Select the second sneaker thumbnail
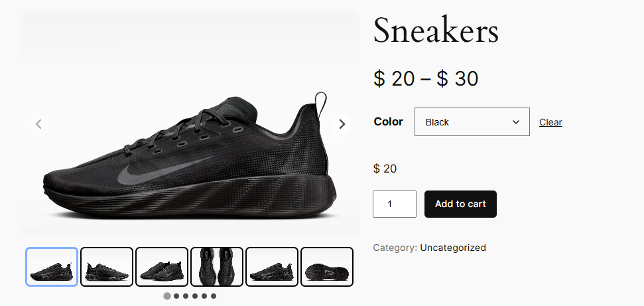The image size is (644, 306). [107, 267]
